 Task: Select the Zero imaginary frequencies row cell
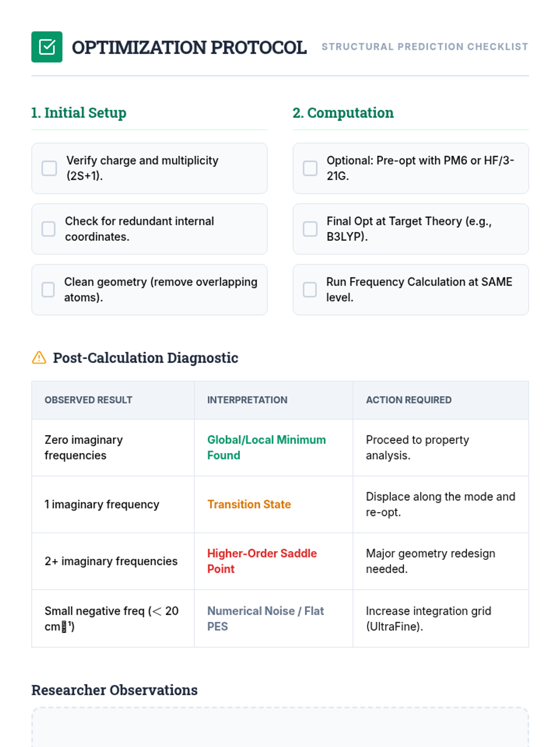click(84, 447)
